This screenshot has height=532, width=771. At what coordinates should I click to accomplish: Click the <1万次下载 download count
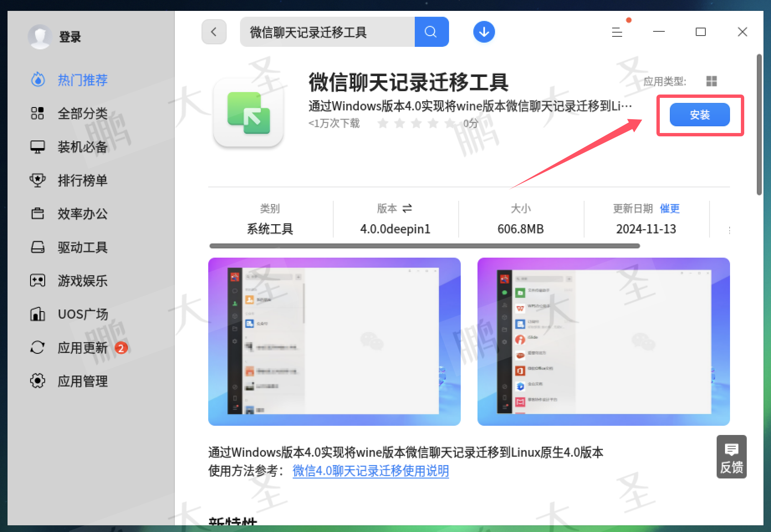[x=334, y=123]
